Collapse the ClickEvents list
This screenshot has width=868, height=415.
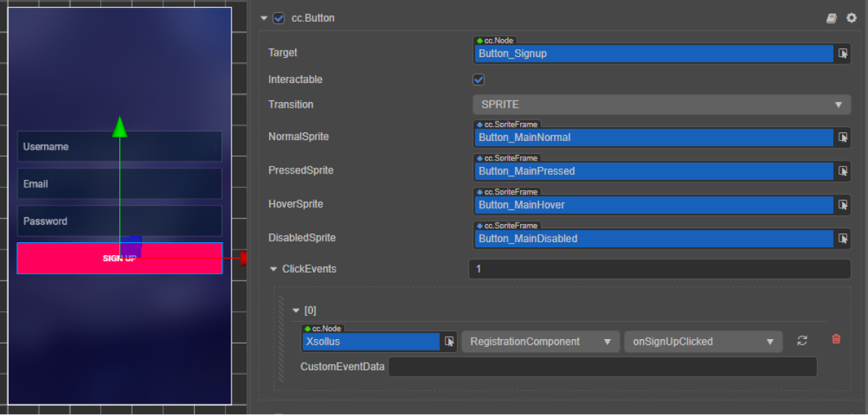point(273,269)
